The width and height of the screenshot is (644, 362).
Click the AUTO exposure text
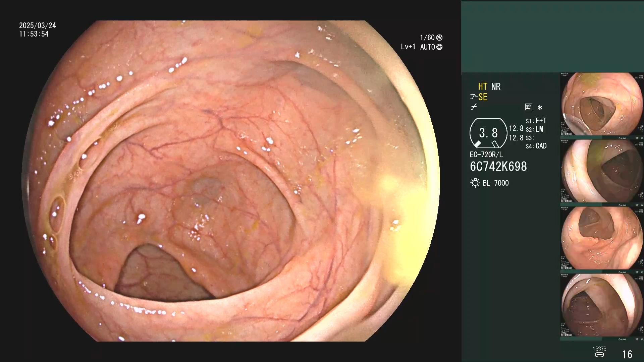[428, 47]
